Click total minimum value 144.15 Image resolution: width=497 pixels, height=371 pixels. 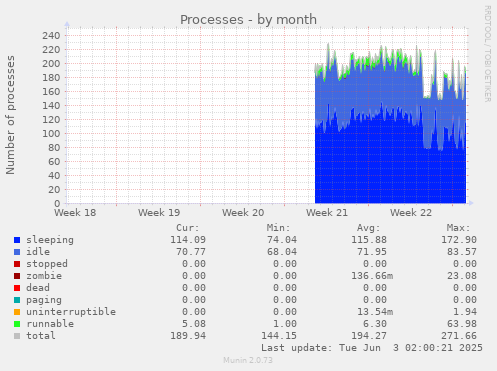[x=279, y=336]
